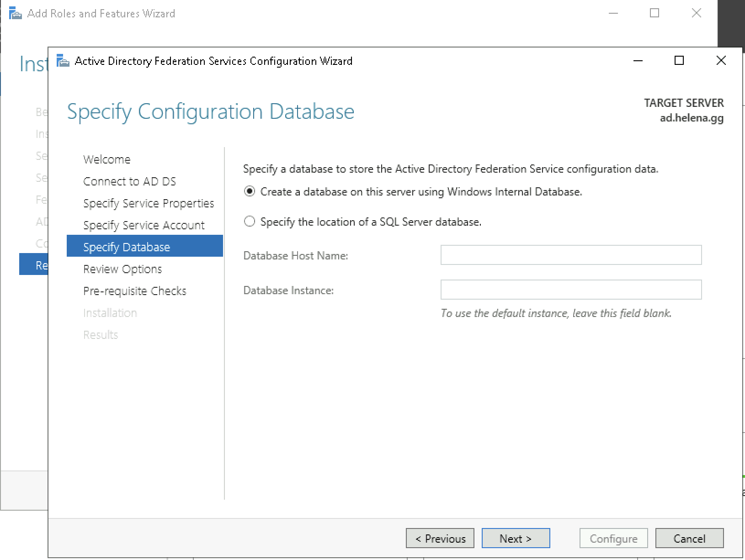This screenshot has height=560, width=745.
Task: Click the AD FS wizard title bar icon
Action: (63, 61)
